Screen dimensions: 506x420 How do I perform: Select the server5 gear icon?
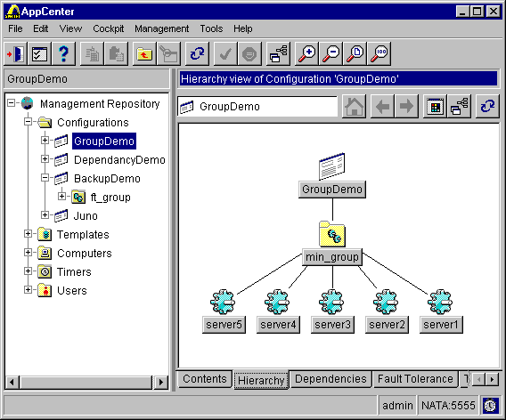223,302
